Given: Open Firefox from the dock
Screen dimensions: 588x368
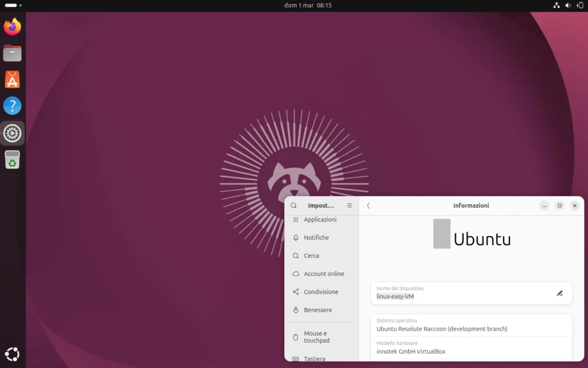Looking at the screenshot, I should click(11, 26).
